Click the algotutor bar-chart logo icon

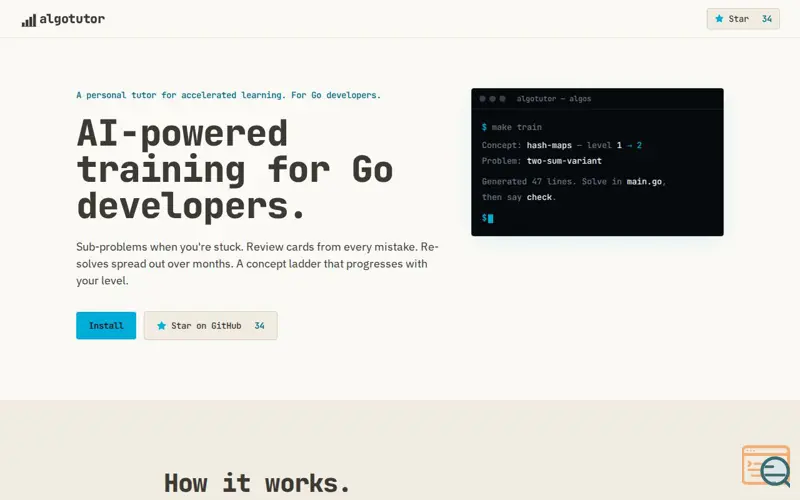click(x=29, y=20)
